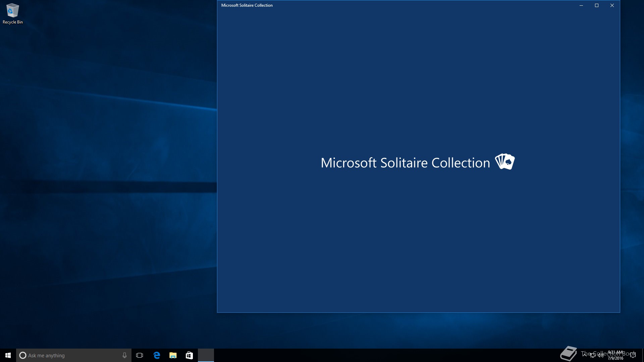Image resolution: width=644 pixels, height=362 pixels.
Task: Activate the Cortana microphone icon
Action: 124,355
